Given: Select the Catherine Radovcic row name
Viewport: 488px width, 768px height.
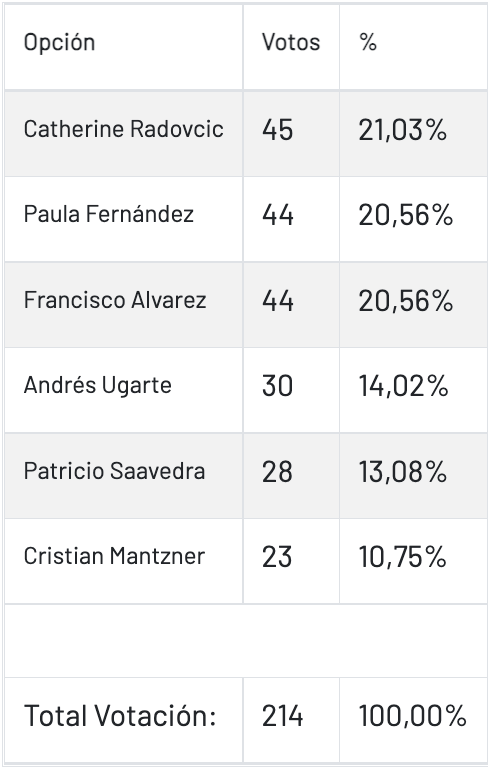Looking at the screenshot, I should [x=123, y=129].
